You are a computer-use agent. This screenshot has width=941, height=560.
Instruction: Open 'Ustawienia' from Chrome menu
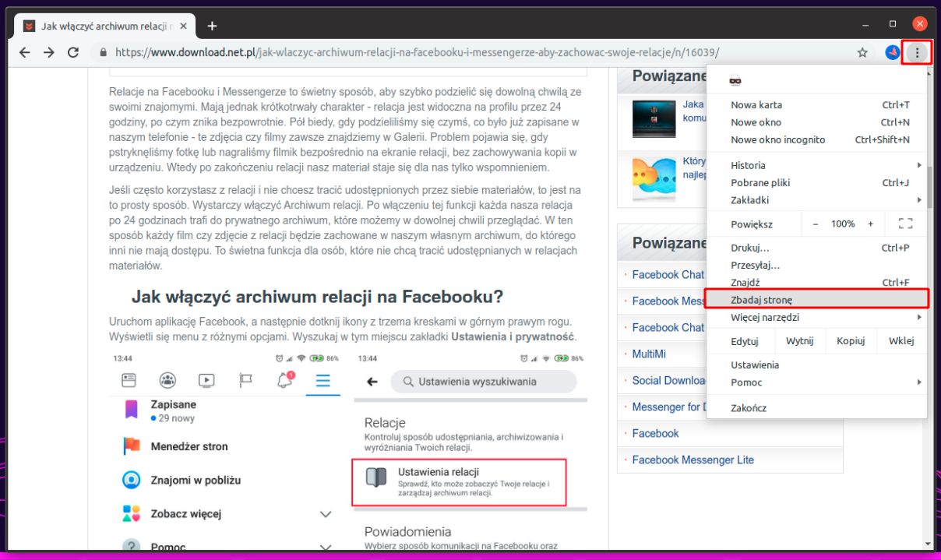click(x=816, y=365)
